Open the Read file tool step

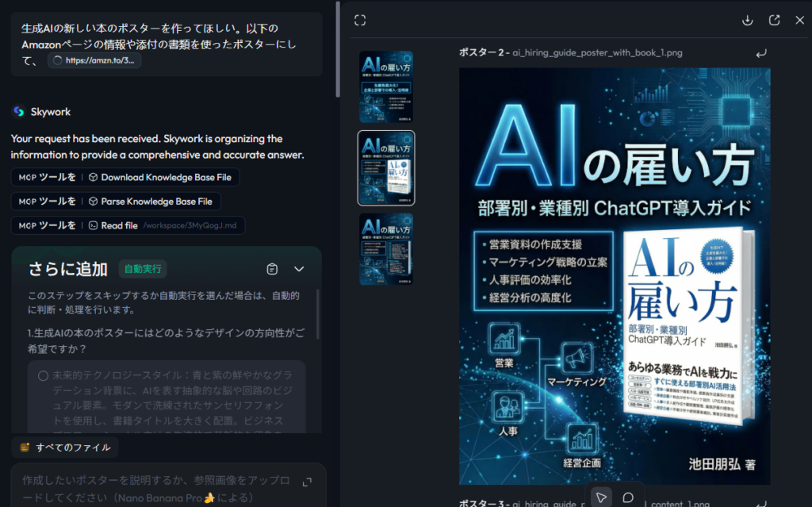128,225
